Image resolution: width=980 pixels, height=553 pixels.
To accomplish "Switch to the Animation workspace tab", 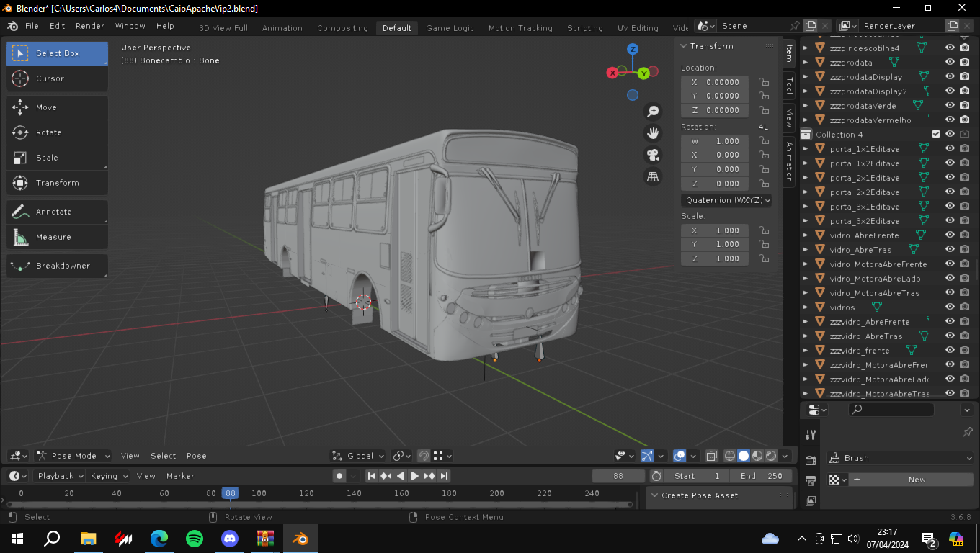I will [x=282, y=28].
